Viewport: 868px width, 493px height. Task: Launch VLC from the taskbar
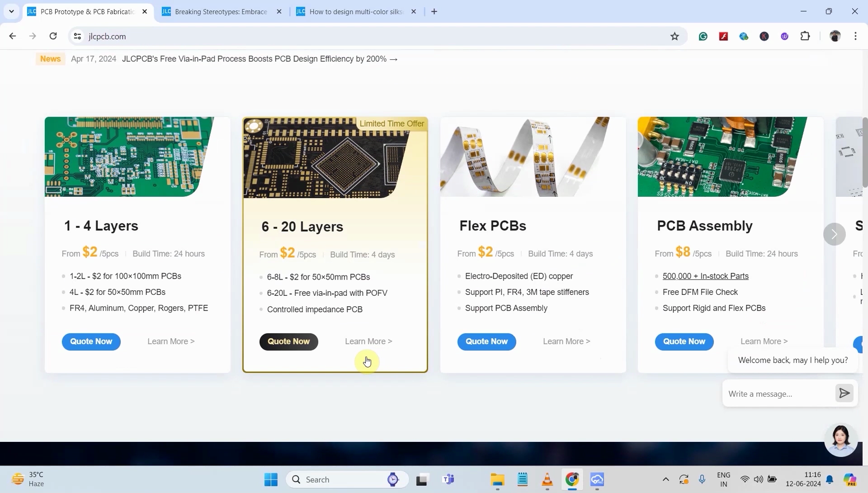(547, 479)
